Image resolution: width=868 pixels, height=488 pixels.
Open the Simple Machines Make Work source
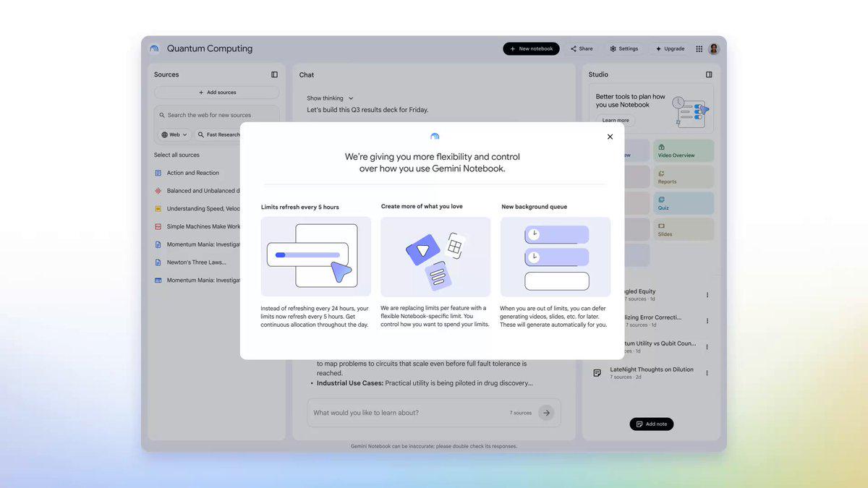204,226
